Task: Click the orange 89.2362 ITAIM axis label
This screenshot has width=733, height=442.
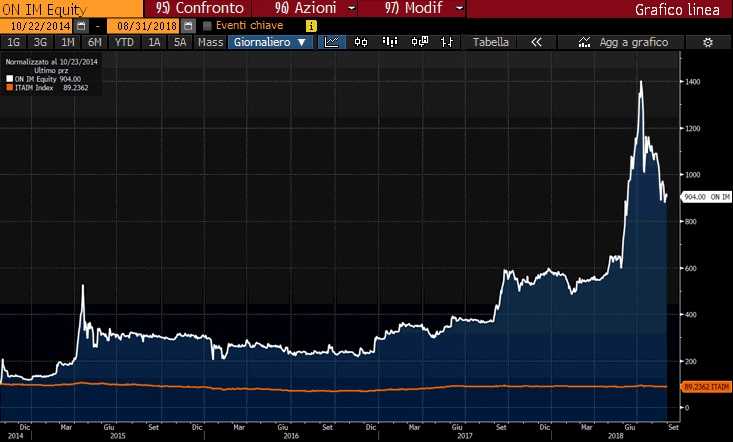Action: pyautogui.click(x=706, y=387)
